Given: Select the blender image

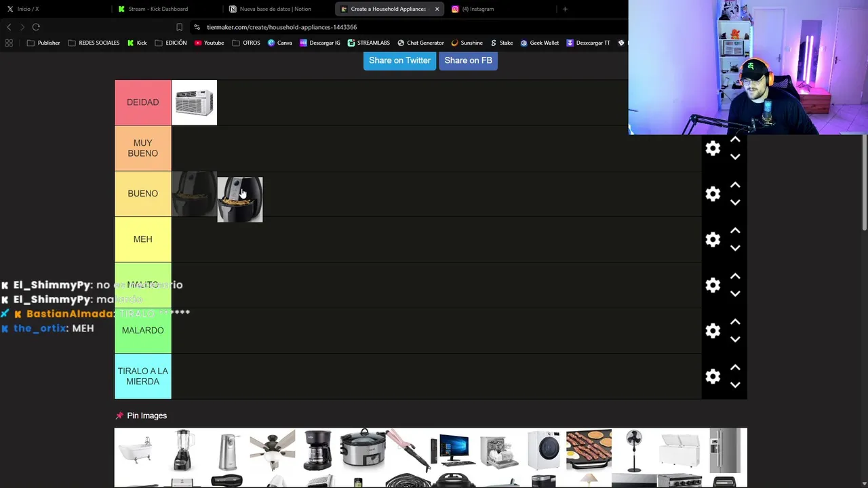Looking at the screenshot, I should 182,449.
